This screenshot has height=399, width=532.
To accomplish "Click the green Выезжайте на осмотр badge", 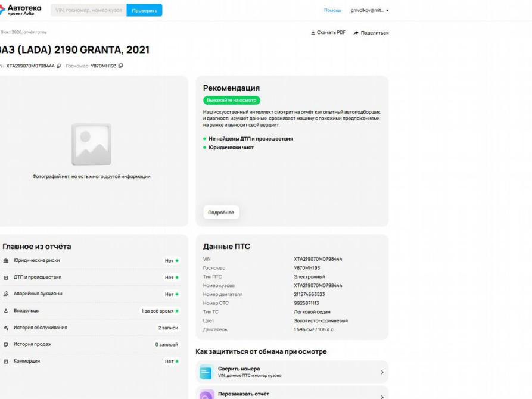I will pos(232,101).
